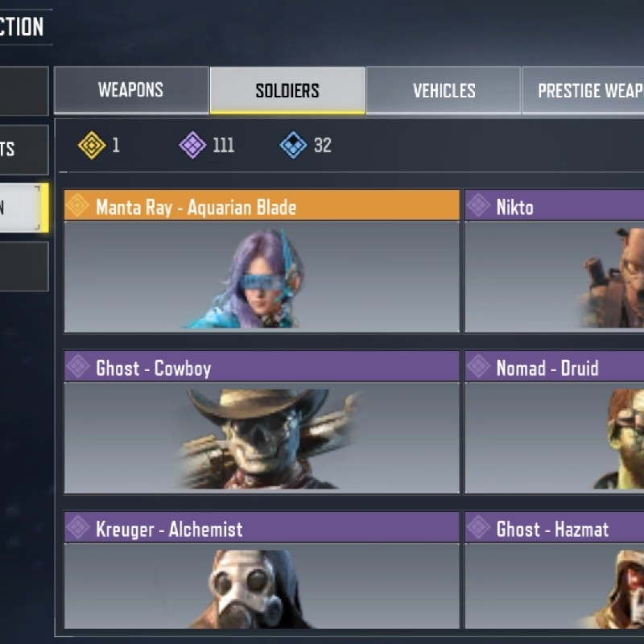
Task: Open the Vehicles tab
Action: [x=444, y=90]
